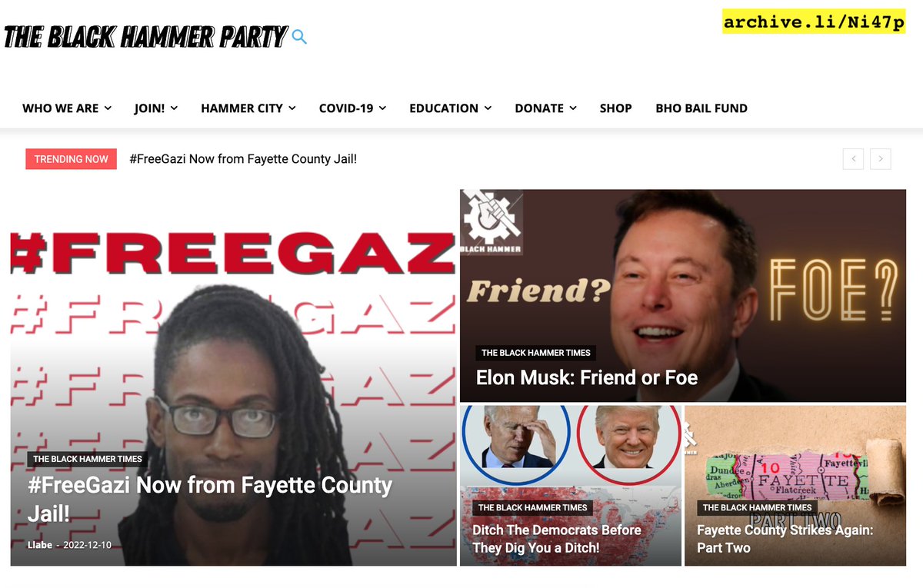Open the search magnifier icon

tap(299, 37)
